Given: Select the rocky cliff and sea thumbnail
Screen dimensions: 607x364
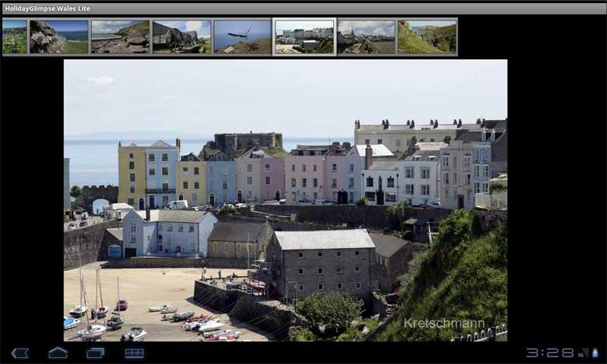Looking at the screenshot, I should point(59,36).
